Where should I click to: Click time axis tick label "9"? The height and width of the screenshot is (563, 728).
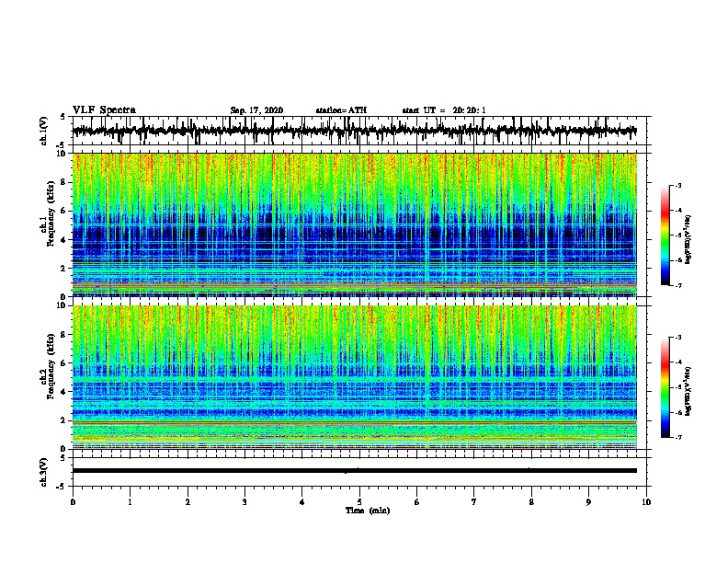pos(588,502)
